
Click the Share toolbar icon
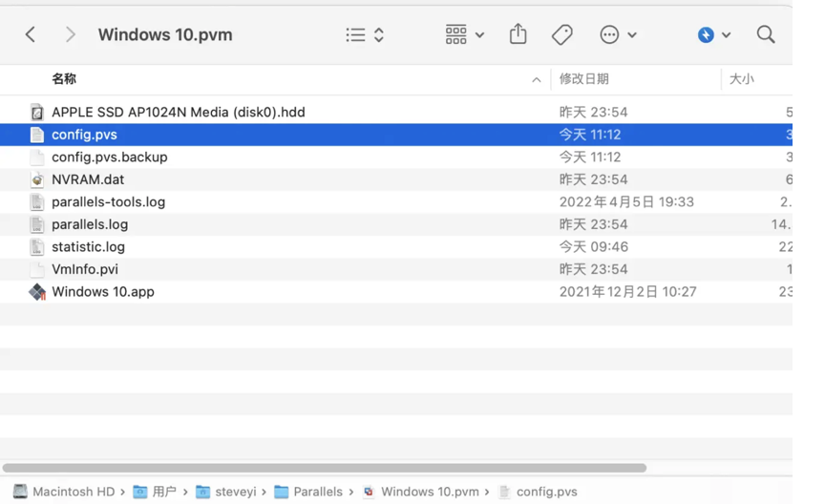(x=518, y=35)
